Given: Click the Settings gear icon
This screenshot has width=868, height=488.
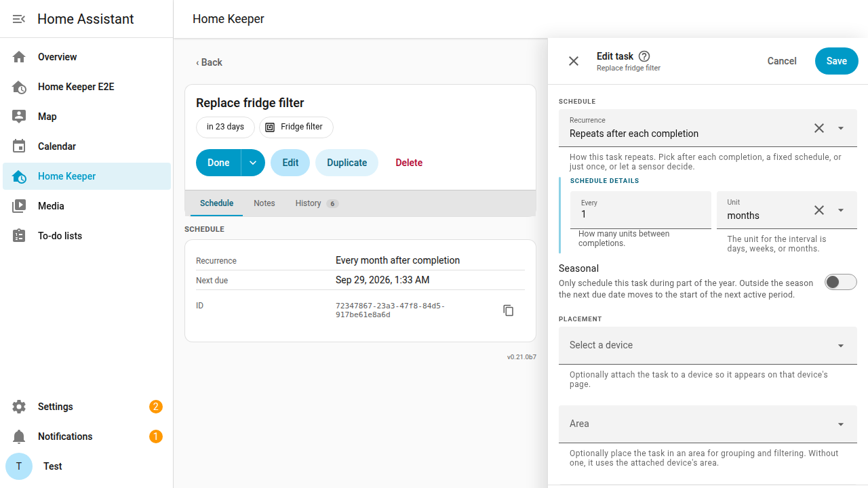Looking at the screenshot, I should 19,407.
